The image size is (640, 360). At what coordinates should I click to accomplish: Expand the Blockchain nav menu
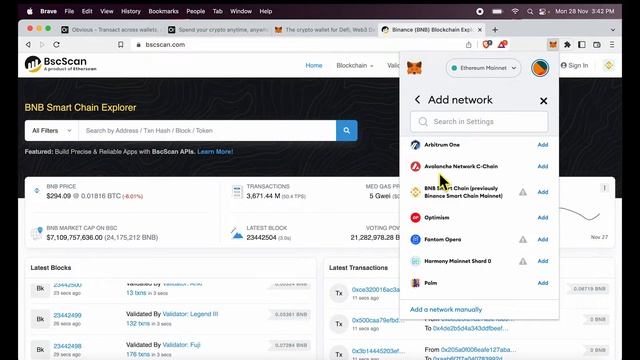point(354,65)
